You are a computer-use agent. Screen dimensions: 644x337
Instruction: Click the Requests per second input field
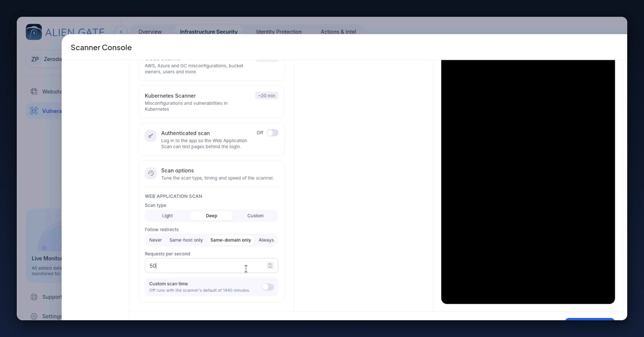(x=211, y=266)
